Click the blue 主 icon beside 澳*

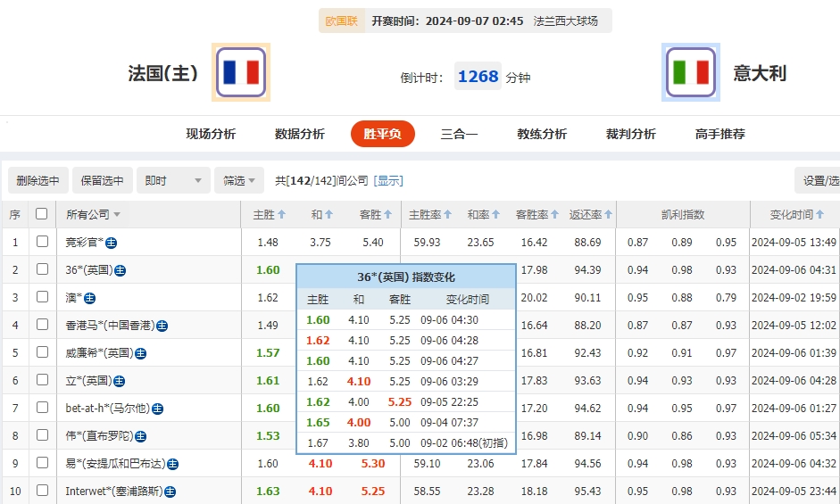click(89, 298)
